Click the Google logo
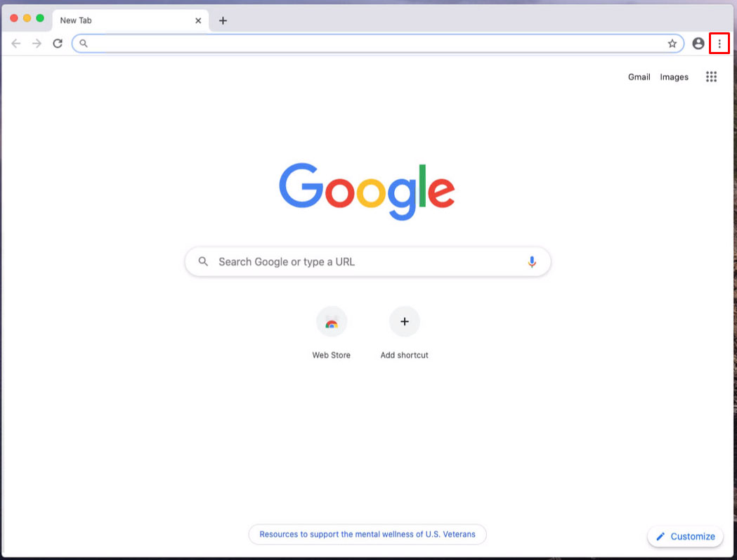This screenshot has width=737, height=560. [367, 191]
